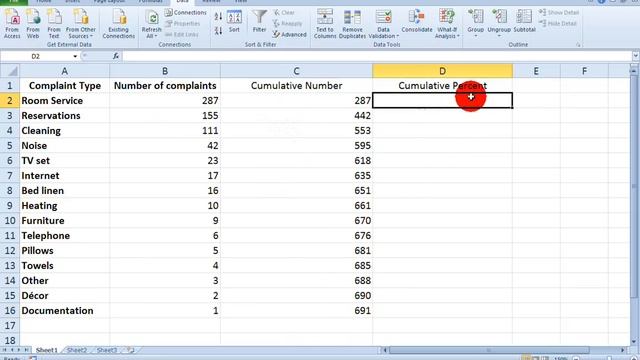Click Hide Detail
This screenshot has width=640, height=360.
pos(558,24)
